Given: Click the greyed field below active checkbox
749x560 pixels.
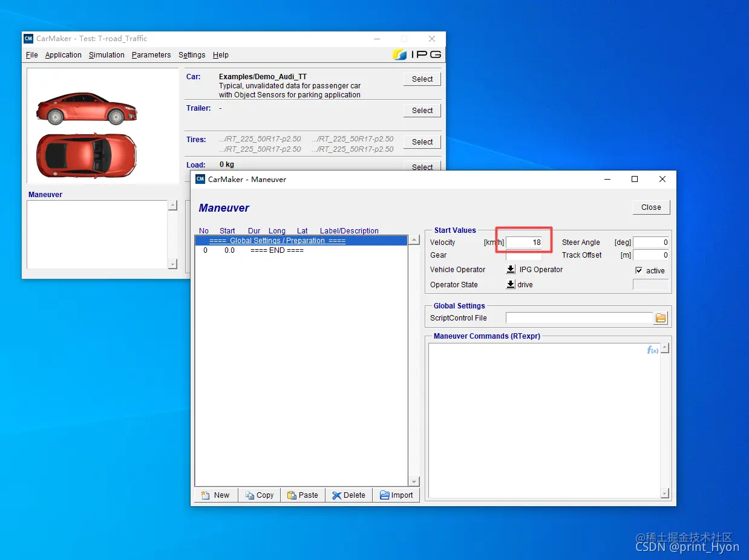Looking at the screenshot, I should tap(651, 284).
